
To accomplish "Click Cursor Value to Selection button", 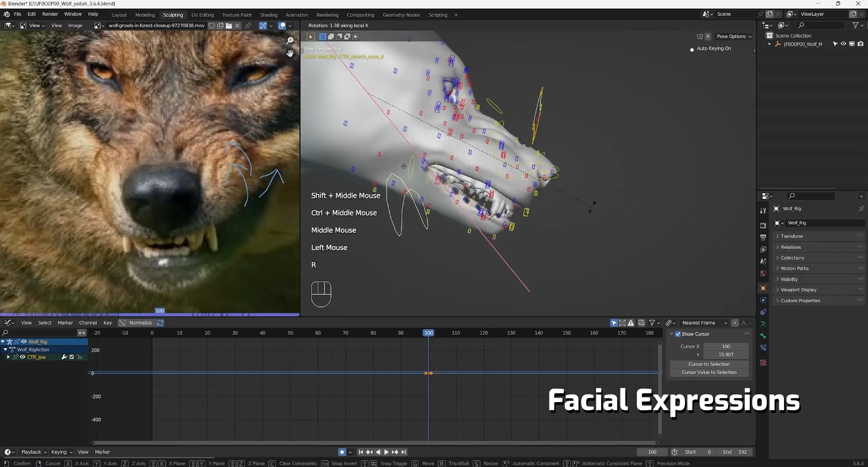I will click(709, 373).
